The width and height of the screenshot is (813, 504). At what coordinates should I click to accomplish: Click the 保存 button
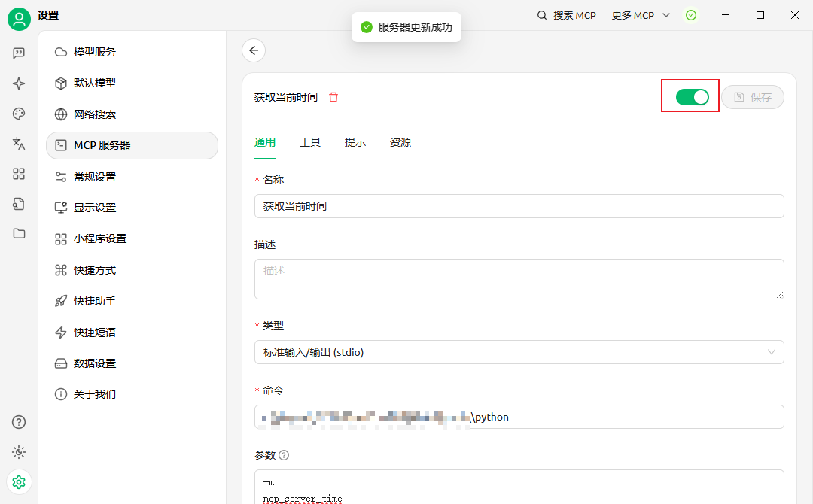(x=752, y=97)
